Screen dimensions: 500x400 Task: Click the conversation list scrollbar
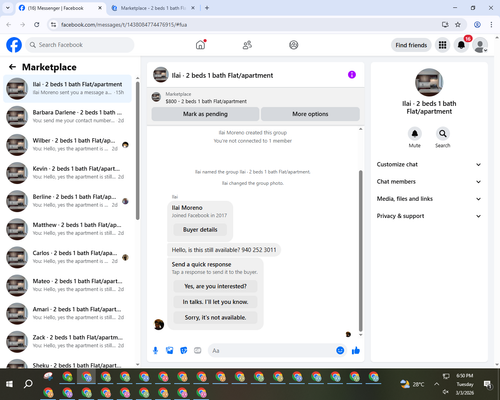(137, 150)
